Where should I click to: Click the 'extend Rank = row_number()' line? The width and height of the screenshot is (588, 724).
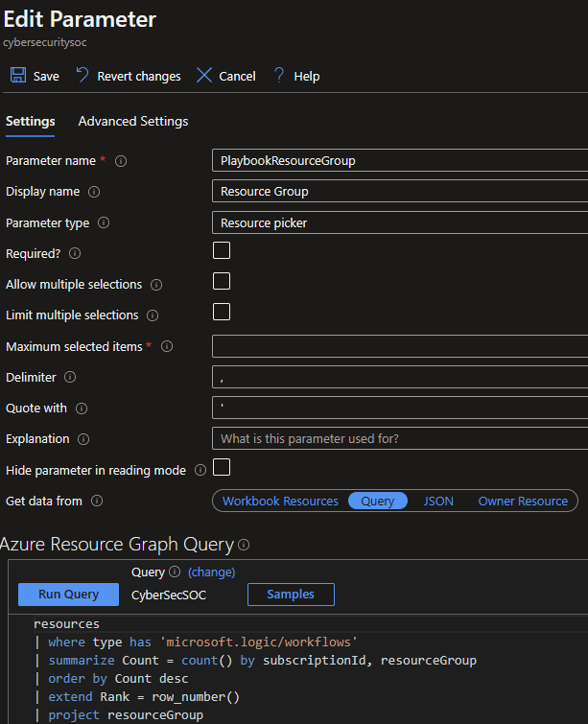pos(137,697)
